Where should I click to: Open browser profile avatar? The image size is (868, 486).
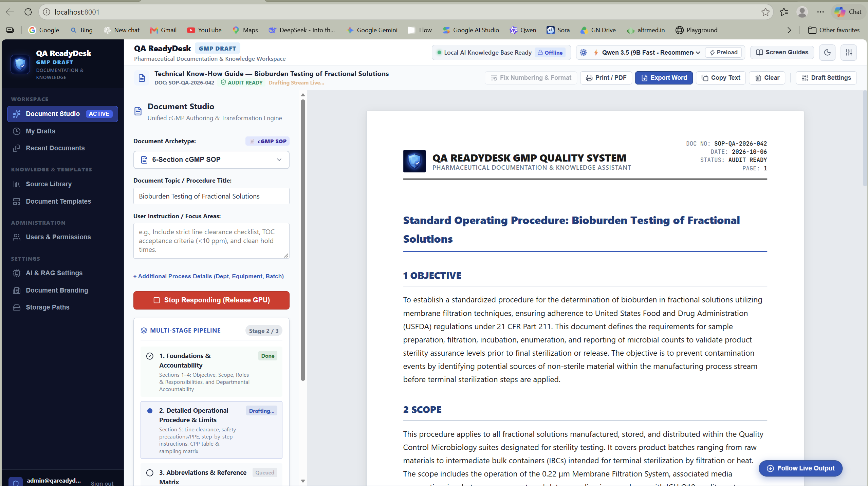(x=802, y=12)
